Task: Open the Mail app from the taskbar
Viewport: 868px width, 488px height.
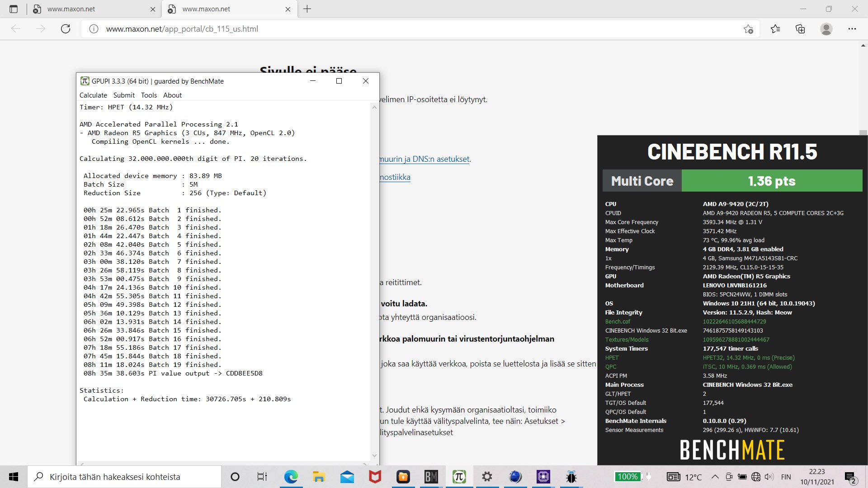Action: tap(347, 477)
